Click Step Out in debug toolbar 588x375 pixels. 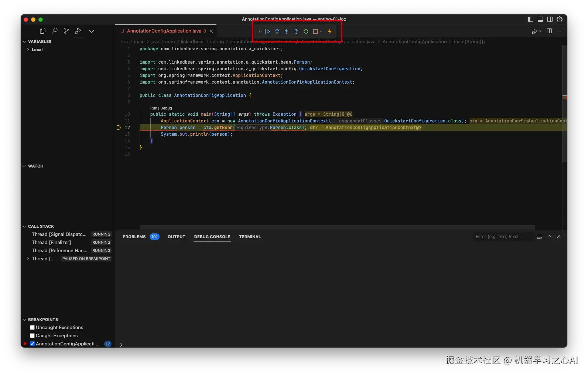point(296,31)
